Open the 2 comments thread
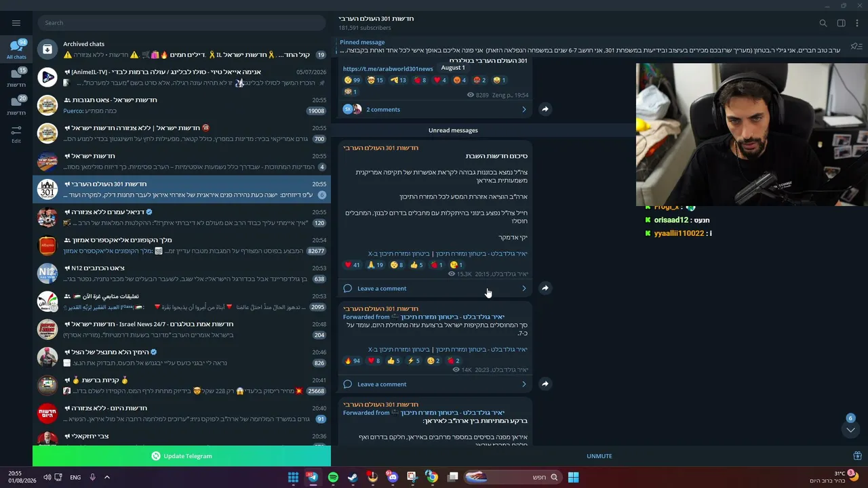This screenshot has width=868, height=488. [383, 109]
